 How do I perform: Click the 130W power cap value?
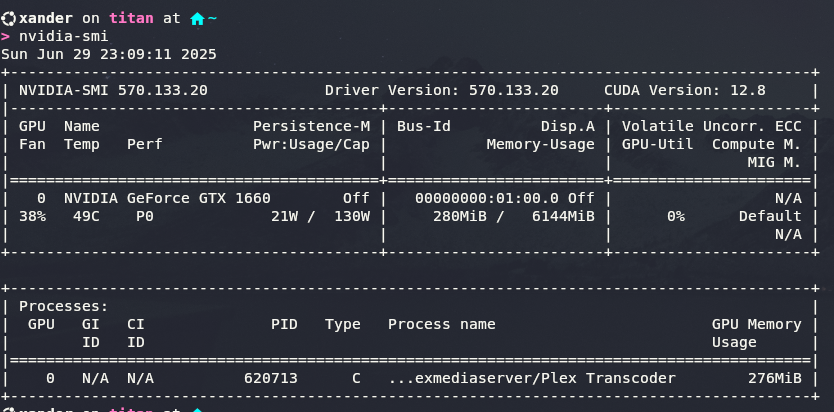point(352,217)
